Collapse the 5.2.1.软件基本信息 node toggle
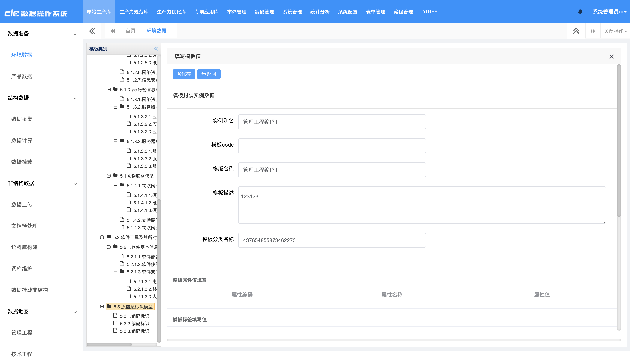This screenshot has width=630, height=364. (x=108, y=247)
